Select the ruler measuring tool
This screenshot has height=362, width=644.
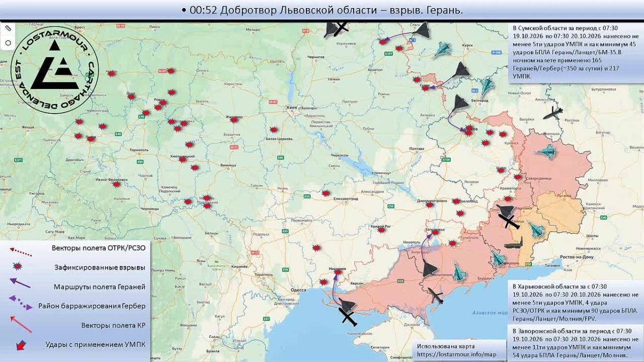(x=8, y=27)
